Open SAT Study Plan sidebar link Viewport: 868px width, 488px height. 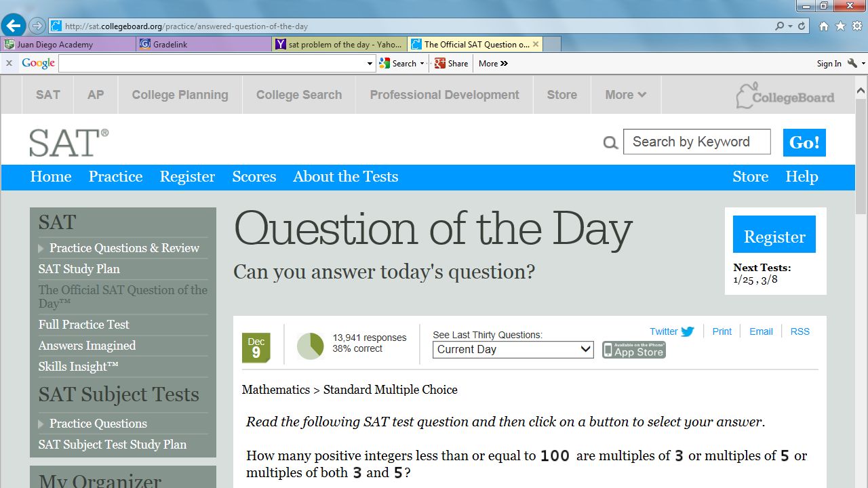[x=79, y=269]
